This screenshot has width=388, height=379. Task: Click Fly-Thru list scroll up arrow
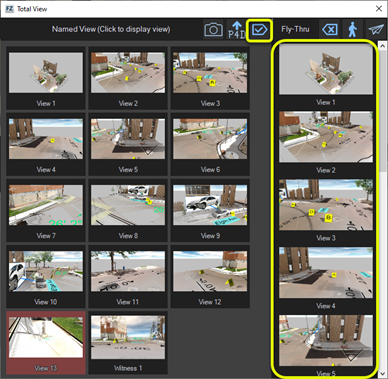382,47
